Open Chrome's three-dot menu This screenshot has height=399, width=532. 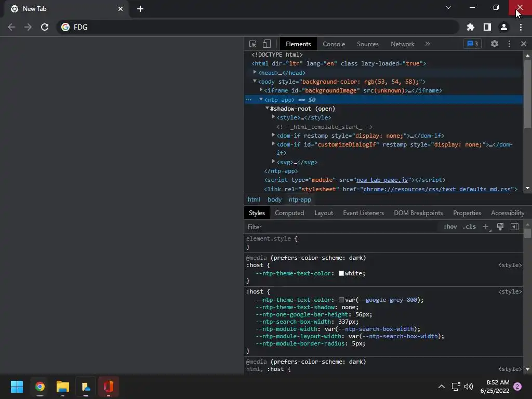tap(521, 27)
